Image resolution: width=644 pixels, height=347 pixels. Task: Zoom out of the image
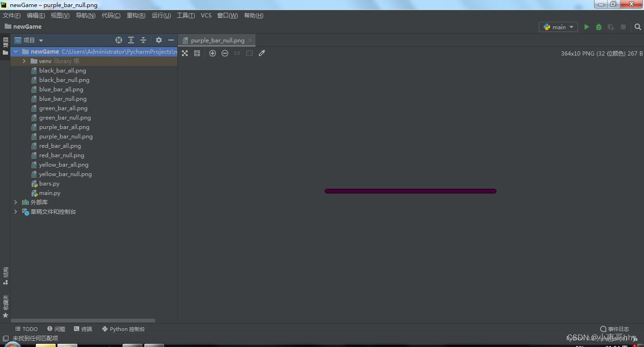[x=225, y=53]
